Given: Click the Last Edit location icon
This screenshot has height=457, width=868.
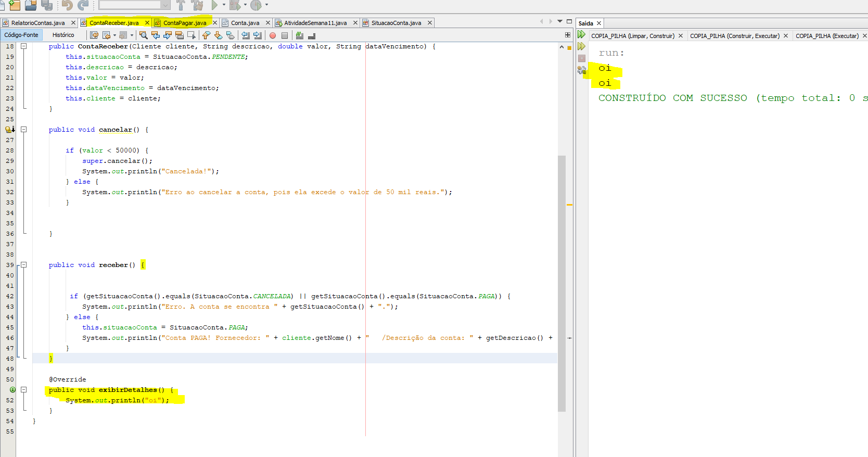Looking at the screenshot, I should tap(94, 35).
